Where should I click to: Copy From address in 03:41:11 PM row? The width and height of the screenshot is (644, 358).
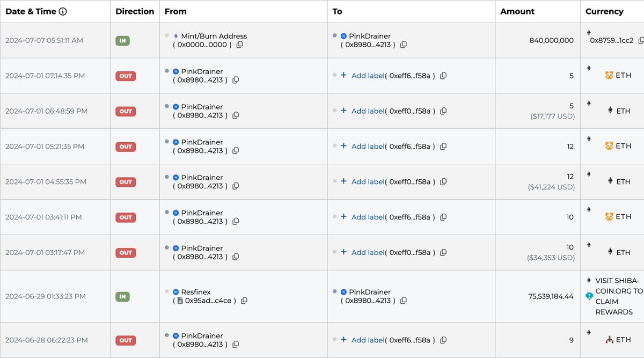(x=235, y=222)
